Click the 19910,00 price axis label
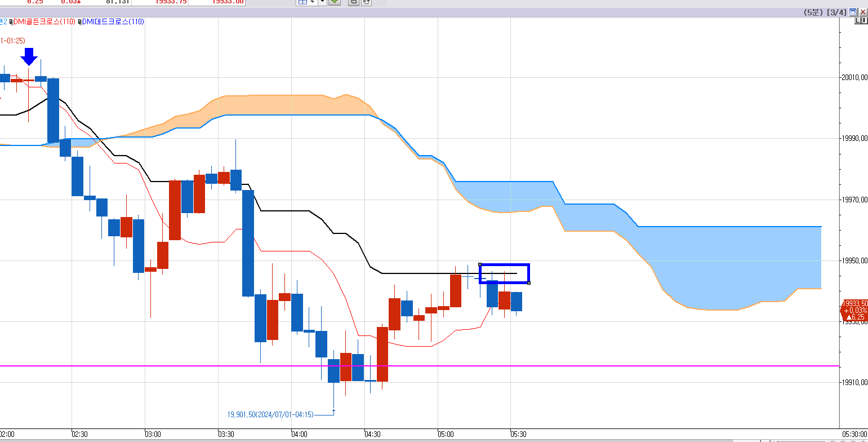 854,383
